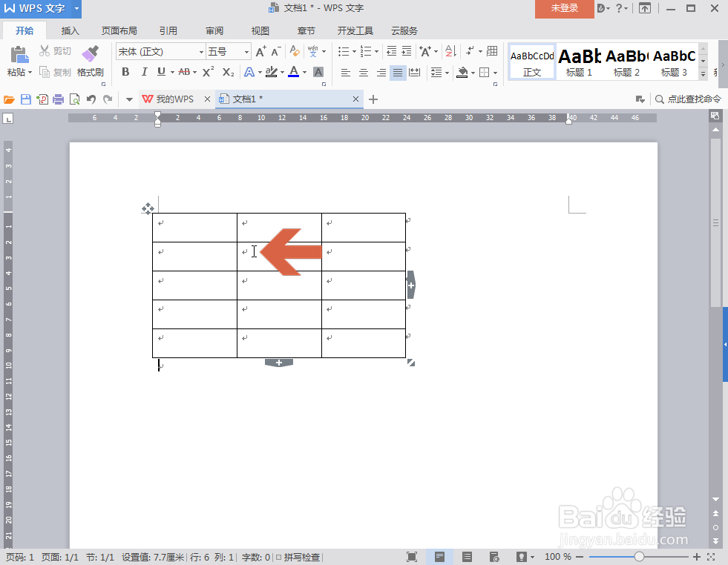The width and height of the screenshot is (728, 565).
Task: Click the Paste clipboard icon
Action: (19, 55)
